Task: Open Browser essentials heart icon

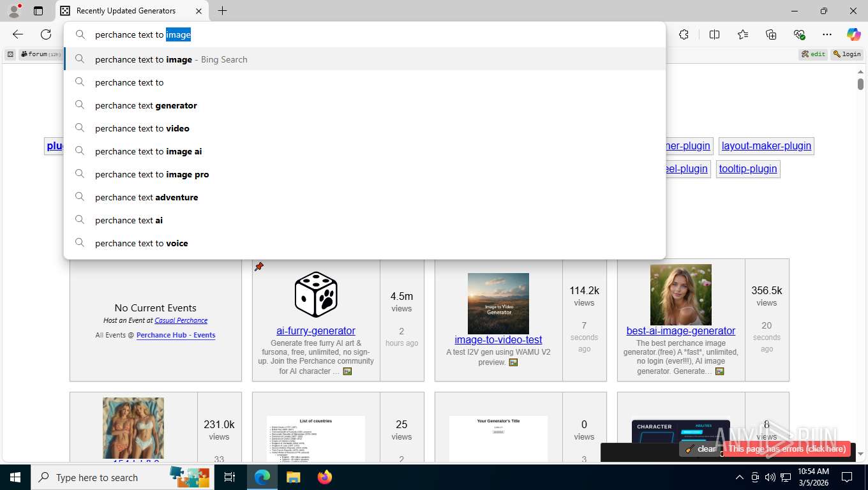Action: click(x=799, y=34)
